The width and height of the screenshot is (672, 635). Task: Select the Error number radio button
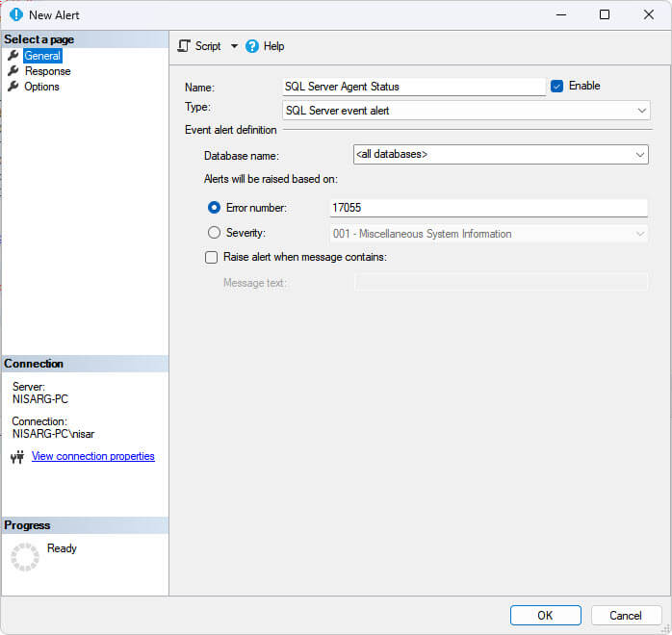coord(214,208)
